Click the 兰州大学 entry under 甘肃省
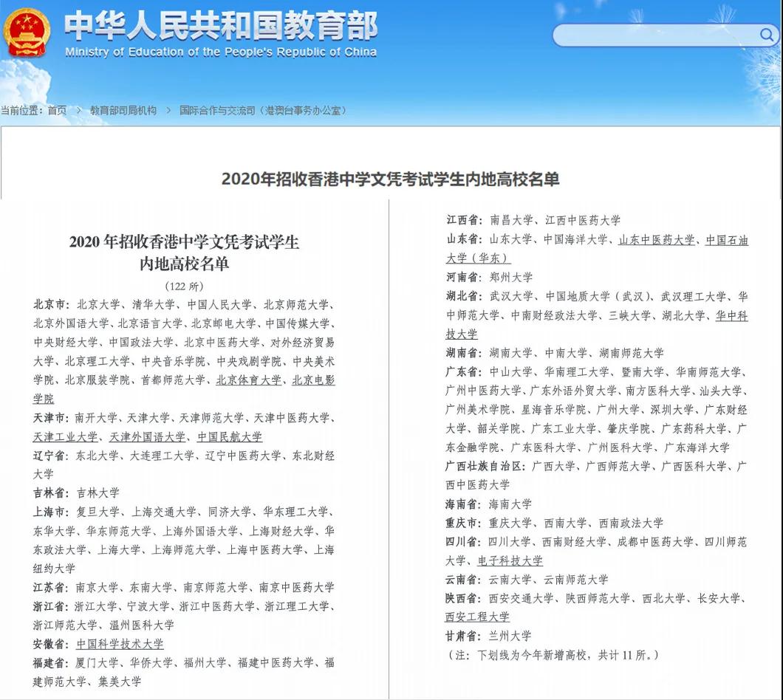The image size is (783, 700). [510, 636]
